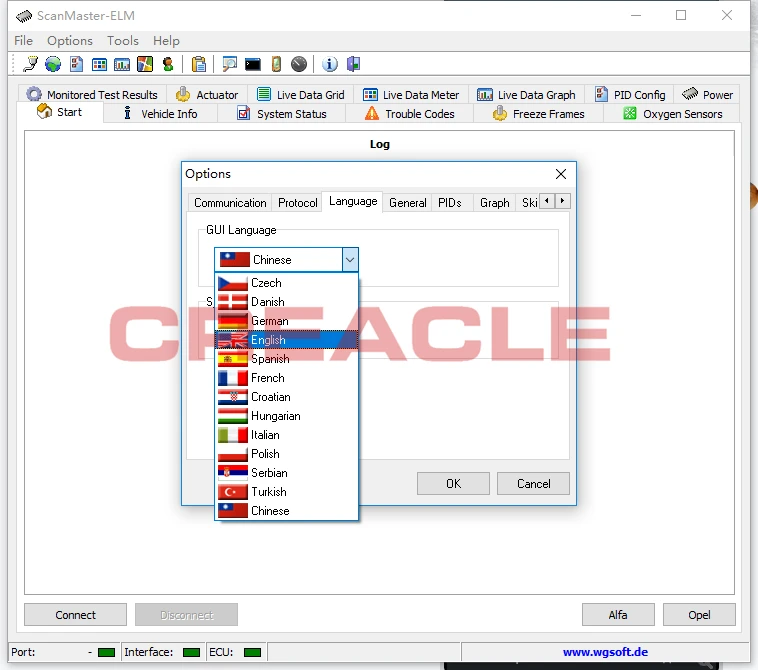Select Serbian from language list
Screen dimensions: 758x670
point(287,473)
